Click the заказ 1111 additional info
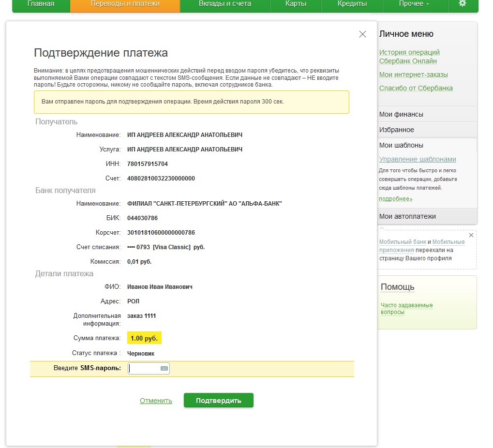This screenshot has height=448, width=493. (141, 316)
